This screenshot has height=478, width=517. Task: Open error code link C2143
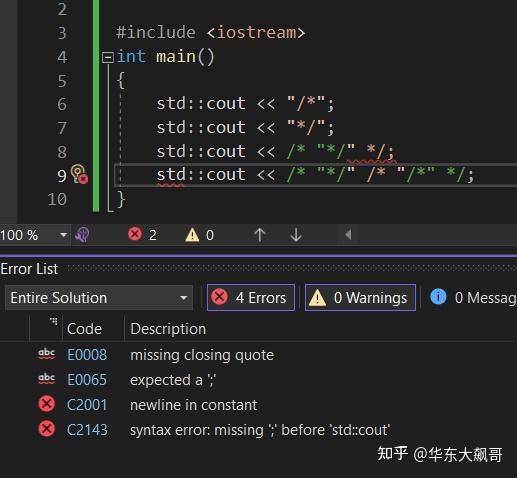(x=87, y=430)
